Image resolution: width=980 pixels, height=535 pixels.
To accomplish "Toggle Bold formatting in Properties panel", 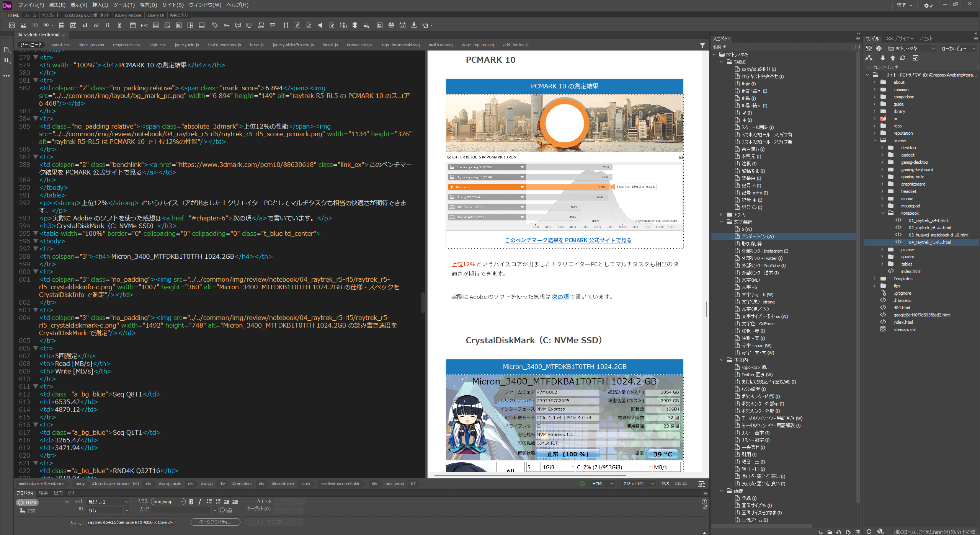I will tap(191, 502).
